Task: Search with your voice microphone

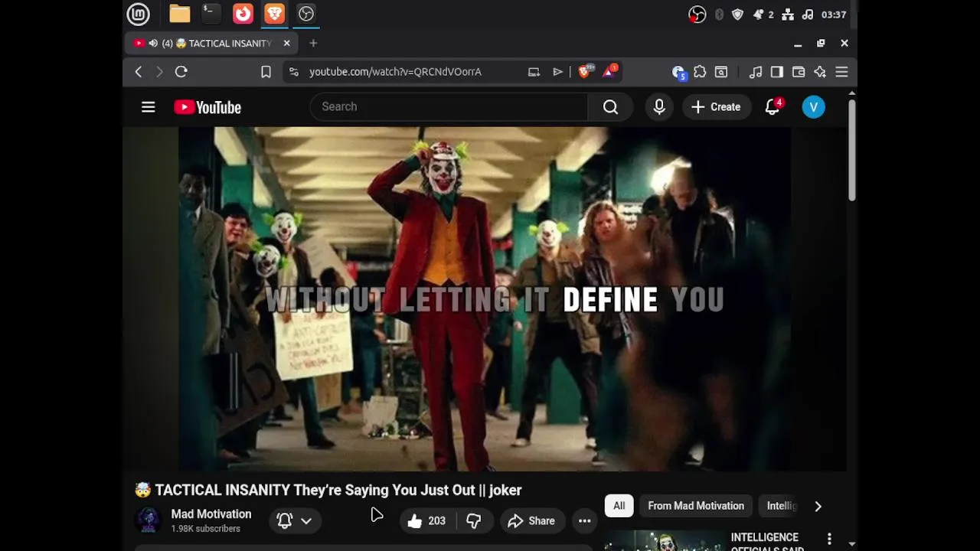Action: click(659, 107)
